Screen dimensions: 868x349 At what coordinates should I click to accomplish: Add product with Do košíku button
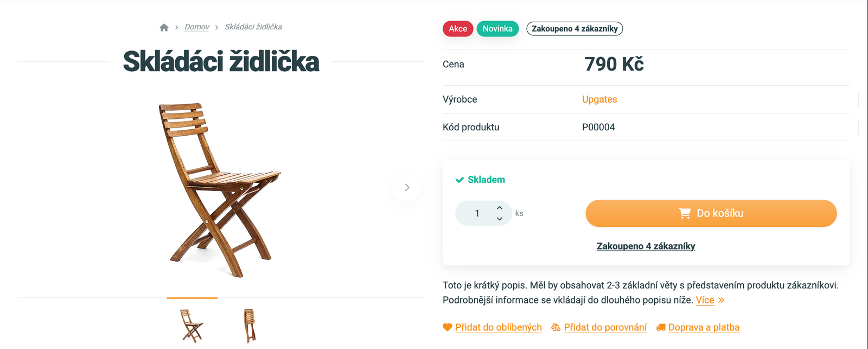pos(711,213)
